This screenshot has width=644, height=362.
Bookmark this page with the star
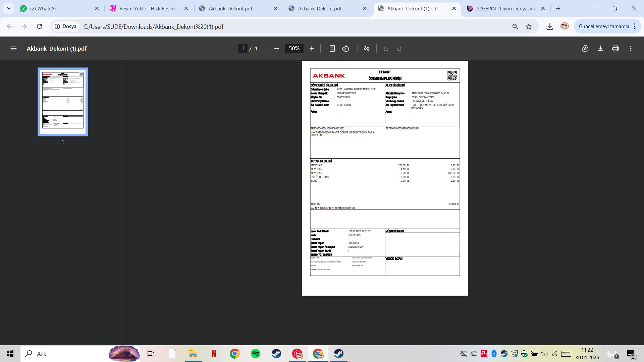pyautogui.click(x=529, y=26)
